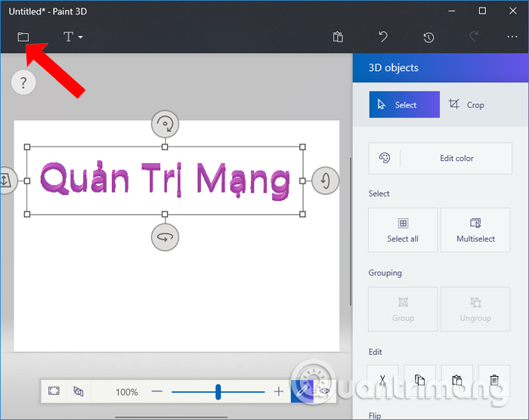Click the Redo arrow icon
Image resolution: width=529 pixels, height=420 pixels.
point(474,36)
